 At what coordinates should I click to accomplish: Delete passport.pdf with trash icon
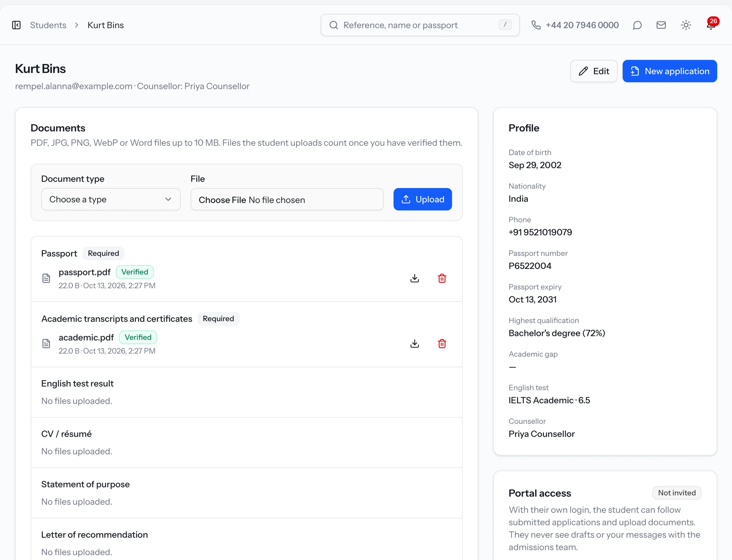point(442,278)
